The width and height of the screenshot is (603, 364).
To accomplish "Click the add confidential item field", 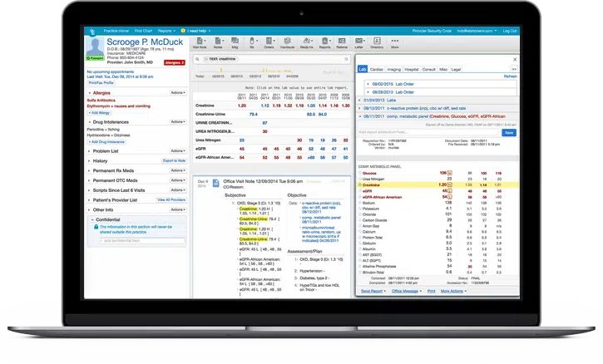I will pos(142,241).
